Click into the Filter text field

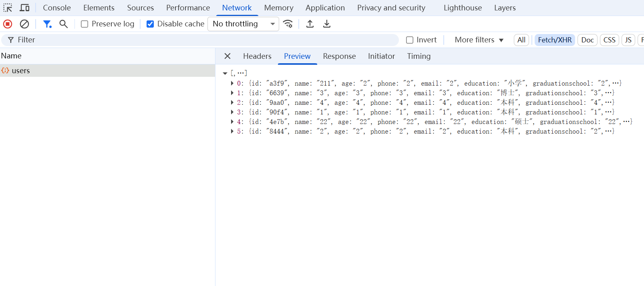click(x=200, y=40)
